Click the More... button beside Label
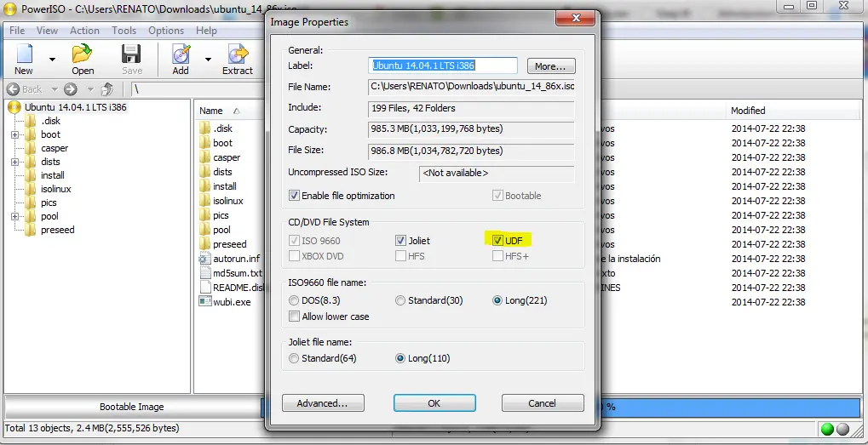Viewport: 868px width, 445px height. (x=551, y=66)
